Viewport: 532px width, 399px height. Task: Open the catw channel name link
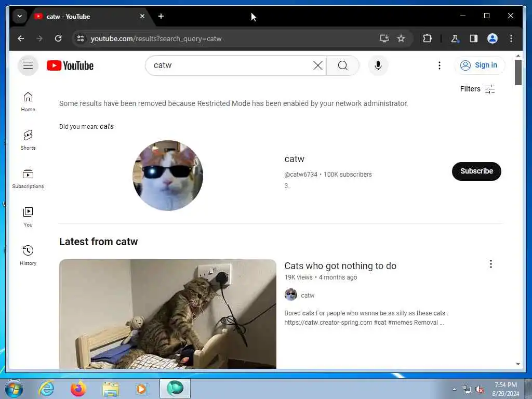294,159
